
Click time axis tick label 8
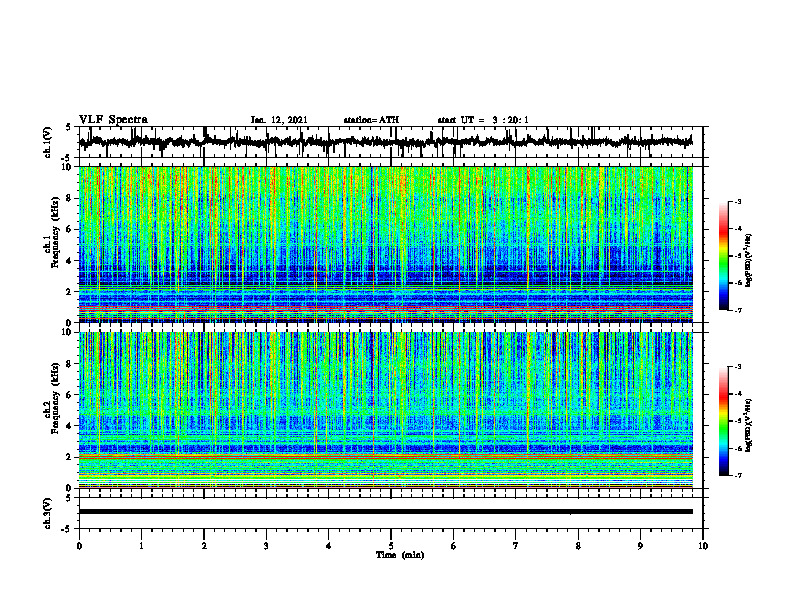[578, 546]
